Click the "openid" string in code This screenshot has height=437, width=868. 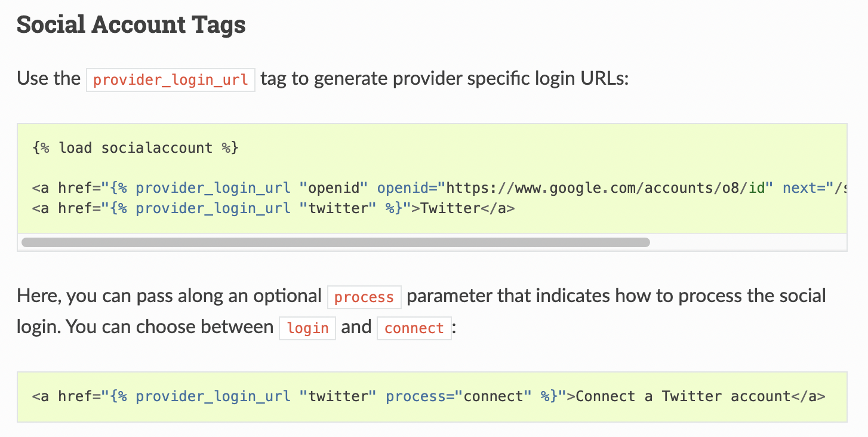(334, 189)
